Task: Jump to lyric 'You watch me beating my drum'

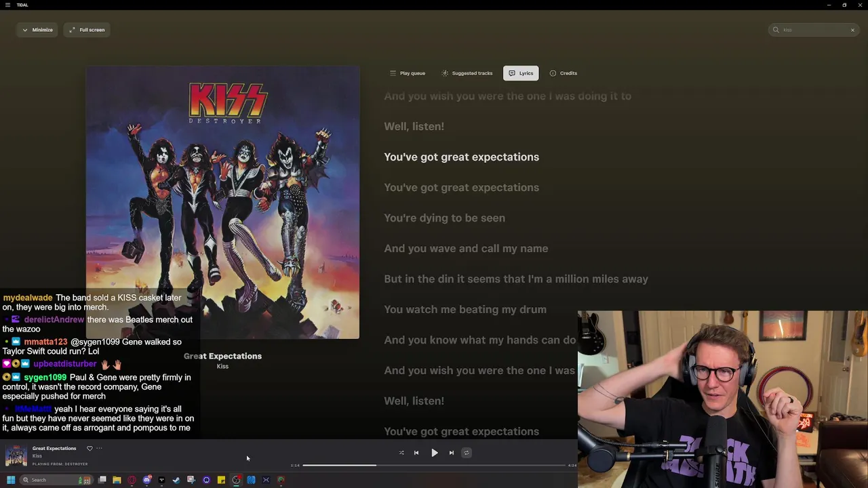Action: pos(465,309)
